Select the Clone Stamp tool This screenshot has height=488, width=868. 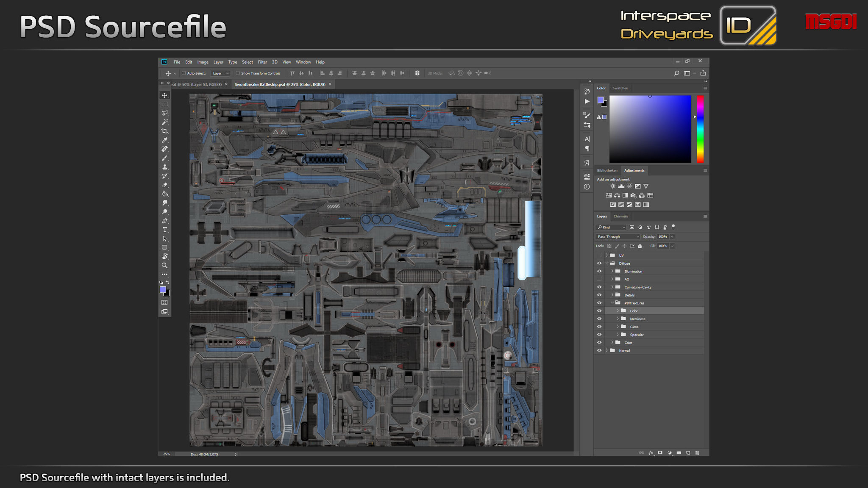(164, 167)
